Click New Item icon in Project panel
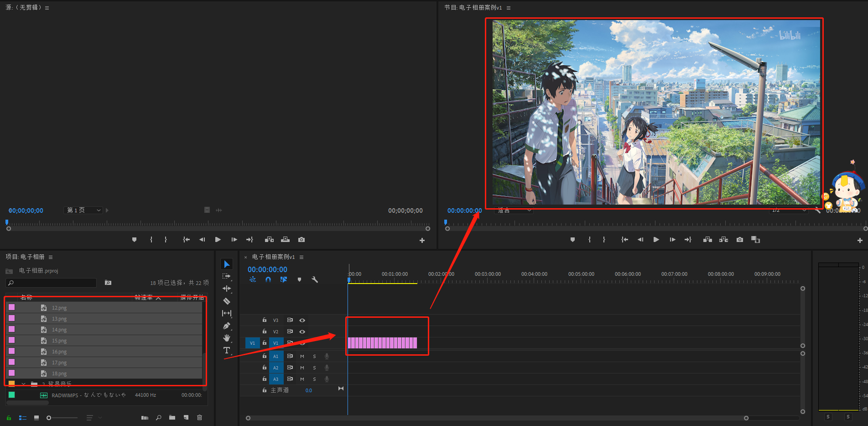868x426 pixels. (x=186, y=417)
